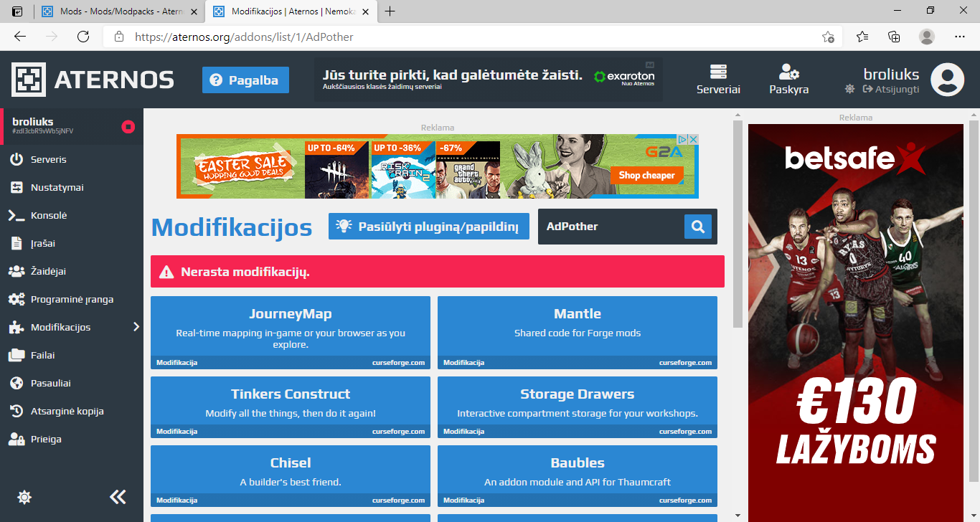Click Shop cheaper button in G2A ad
980x522 pixels.
pyautogui.click(x=647, y=175)
